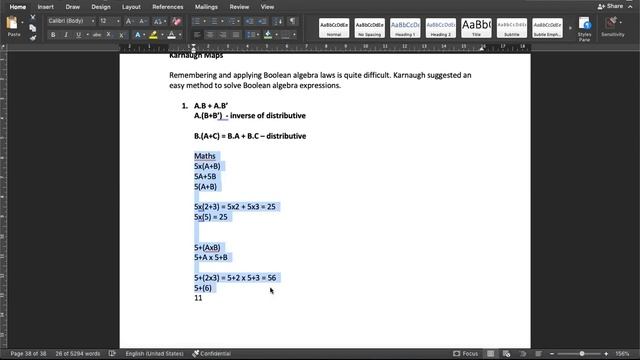Align text to the left

pos(197,35)
